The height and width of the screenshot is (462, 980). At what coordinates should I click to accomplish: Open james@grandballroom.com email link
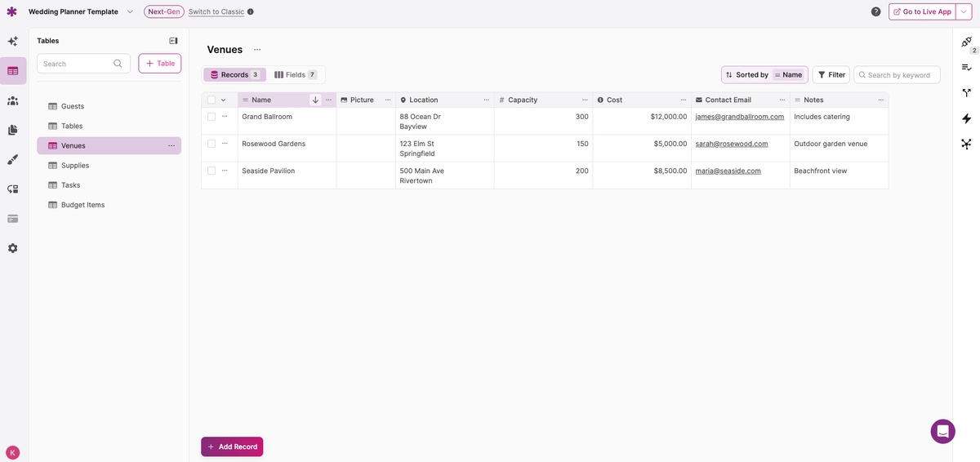click(x=739, y=117)
